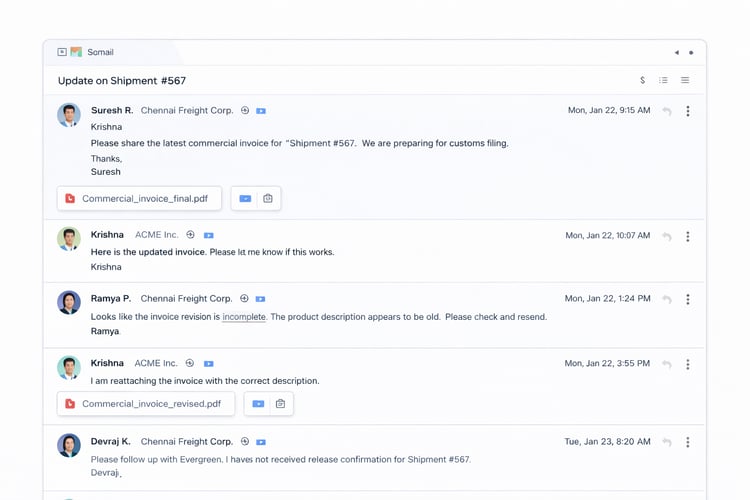Open the bulleted list view icon
The width and height of the screenshot is (750, 500).
663,80
